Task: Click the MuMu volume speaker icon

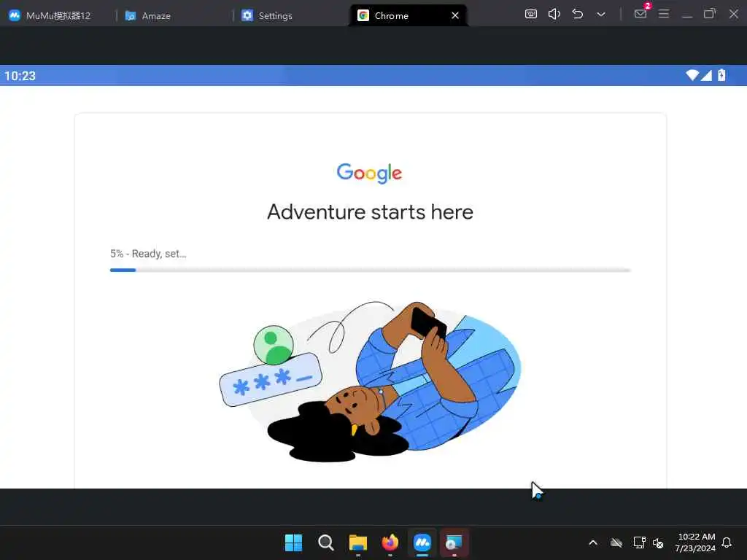Action: [x=554, y=14]
